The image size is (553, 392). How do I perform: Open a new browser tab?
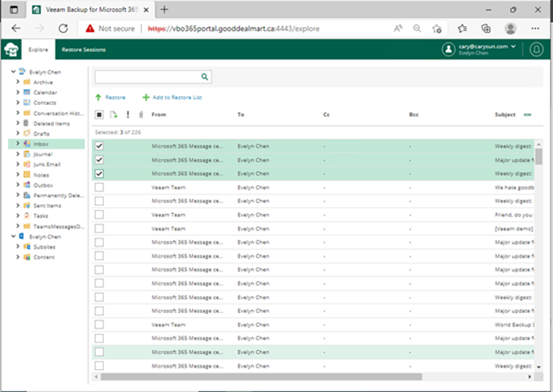click(x=164, y=9)
